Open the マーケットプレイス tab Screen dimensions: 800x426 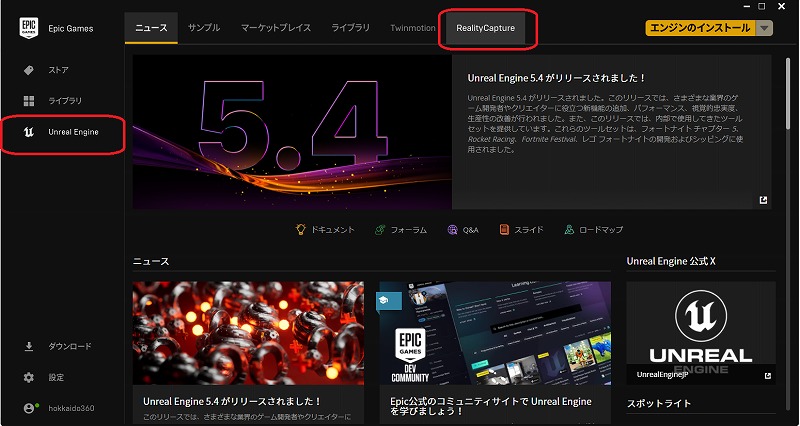(276, 28)
